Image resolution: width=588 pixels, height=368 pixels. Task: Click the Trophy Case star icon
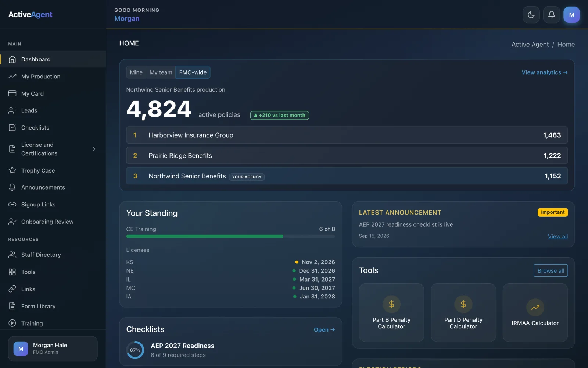(12, 170)
